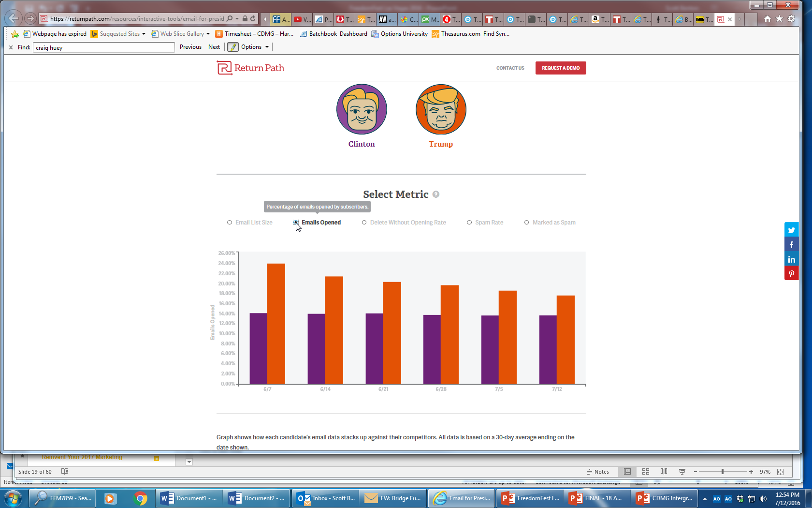Expand Web Slice Gallery dropdown
Screen dimensions: 812x508
pos(208,34)
